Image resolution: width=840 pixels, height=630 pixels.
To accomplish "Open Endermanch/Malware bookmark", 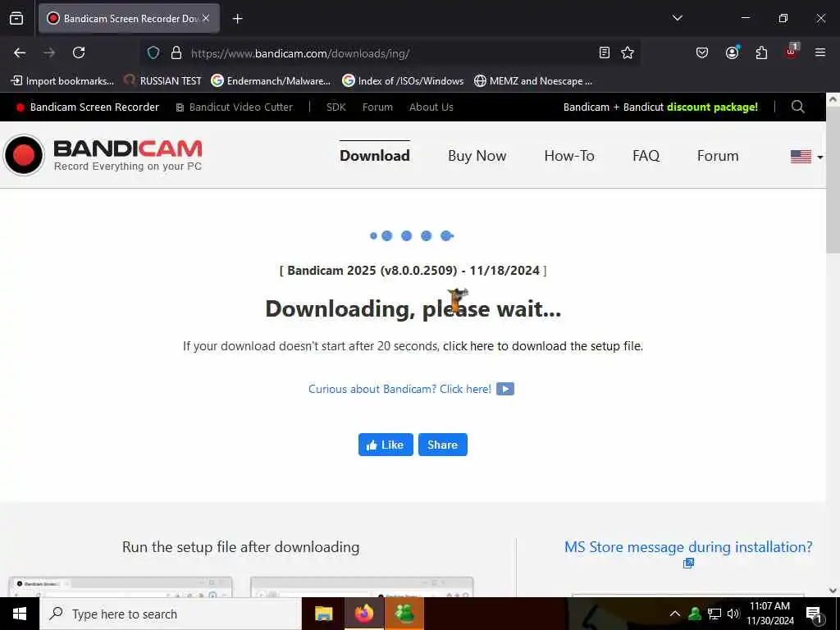I will (x=271, y=81).
